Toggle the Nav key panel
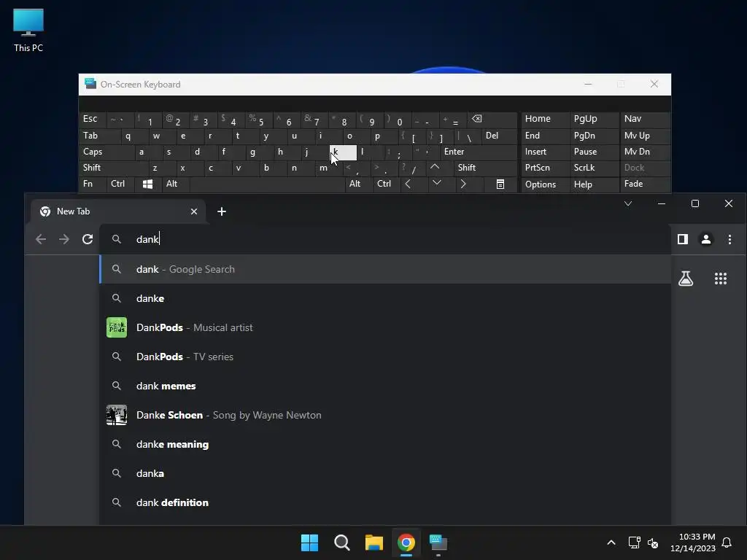The height and width of the screenshot is (560, 747). click(x=645, y=119)
